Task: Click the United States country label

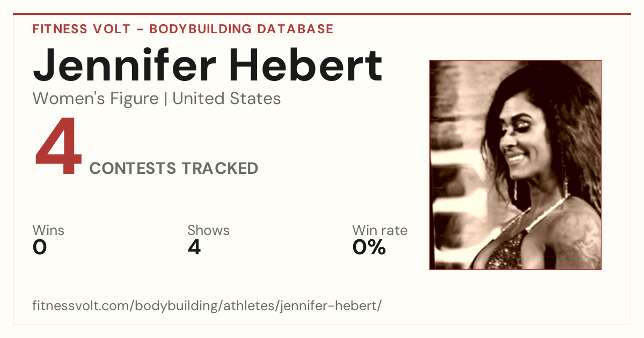Action: pyautogui.click(x=226, y=99)
